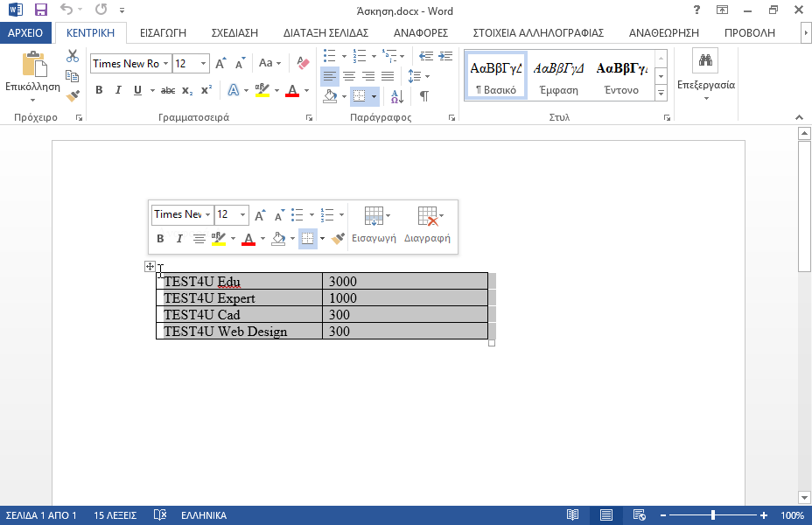Viewport: 812px width, 525px height.
Task: Apply yellow text highlight color in ribbon
Action: click(262, 90)
